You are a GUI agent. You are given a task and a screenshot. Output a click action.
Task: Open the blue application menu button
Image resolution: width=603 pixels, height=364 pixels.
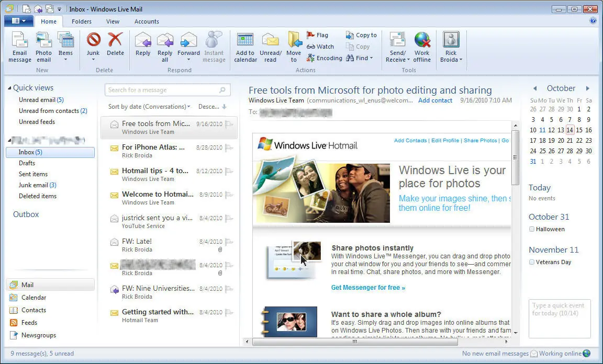pos(18,21)
